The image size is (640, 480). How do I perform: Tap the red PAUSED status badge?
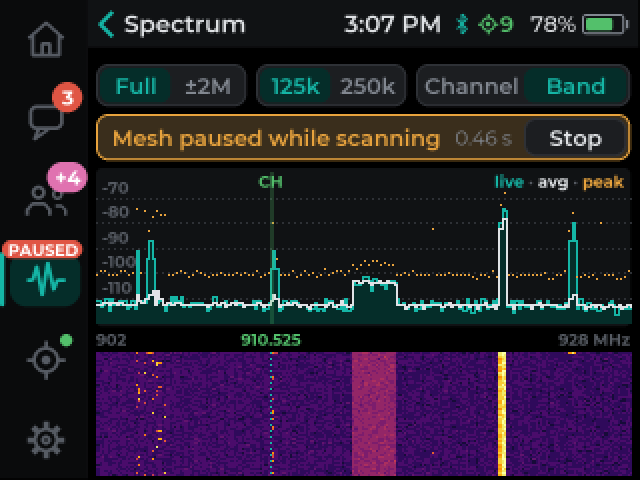(42, 249)
